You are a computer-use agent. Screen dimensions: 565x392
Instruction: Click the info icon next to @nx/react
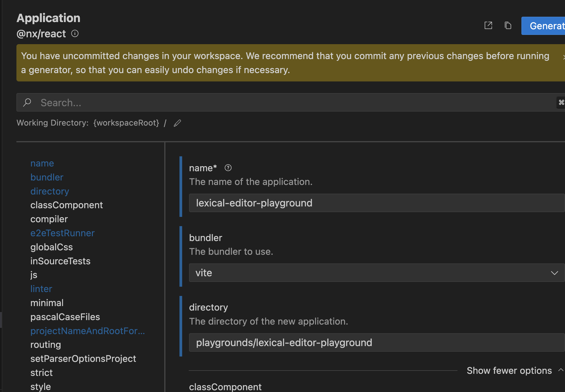75,34
